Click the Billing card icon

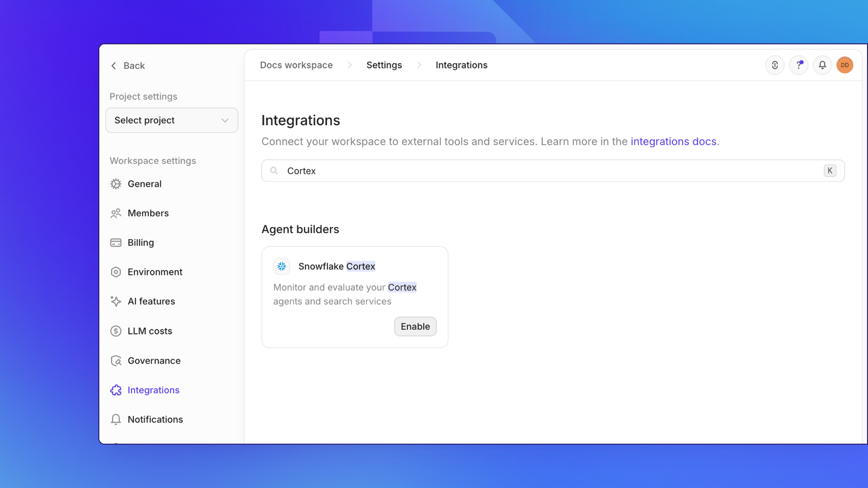tap(116, 243)
